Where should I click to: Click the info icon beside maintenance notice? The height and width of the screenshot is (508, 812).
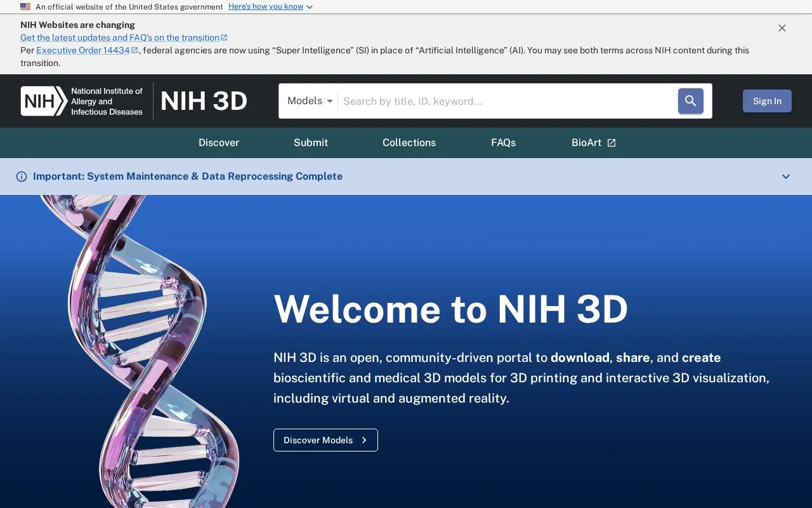[22, 177]
